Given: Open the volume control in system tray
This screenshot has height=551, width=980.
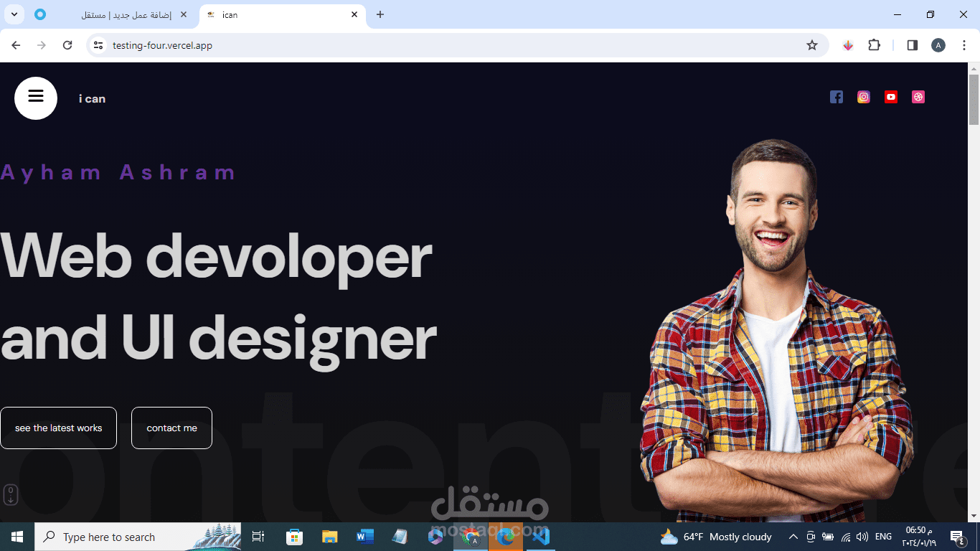Looking at the screenshot, I should click(862, 537).
